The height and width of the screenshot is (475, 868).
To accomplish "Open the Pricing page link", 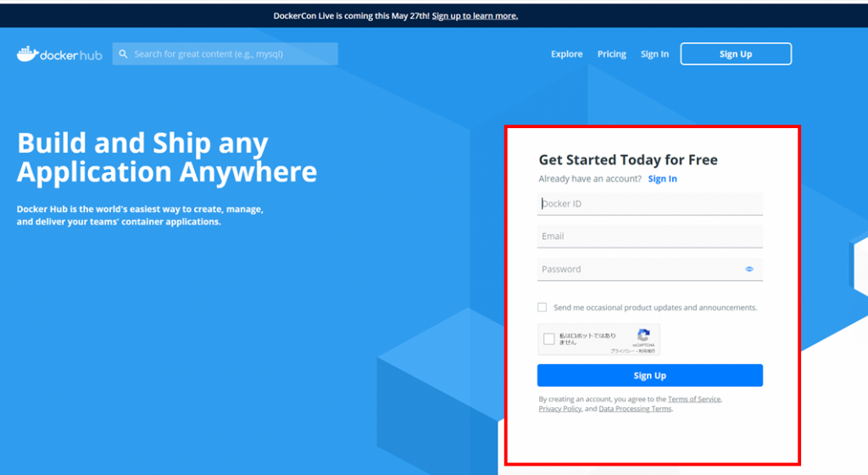I will click(x=612, y=54).
